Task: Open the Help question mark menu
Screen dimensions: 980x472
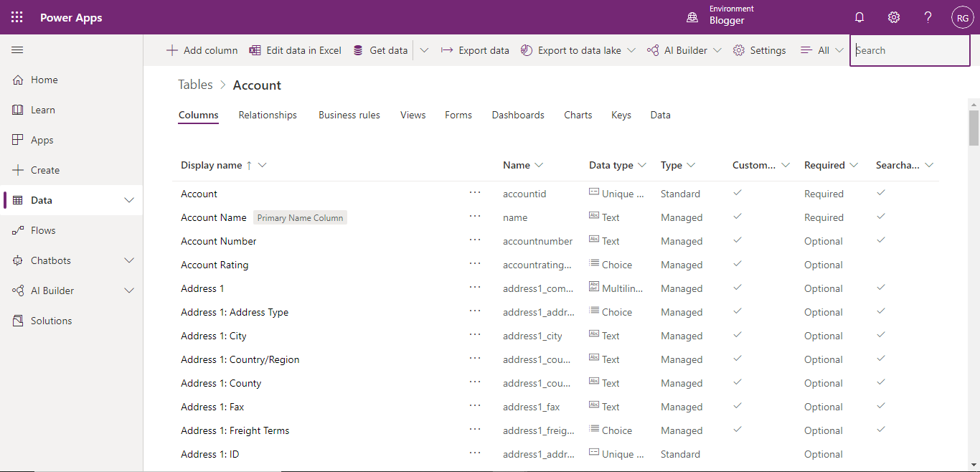Action: [928, 17]
